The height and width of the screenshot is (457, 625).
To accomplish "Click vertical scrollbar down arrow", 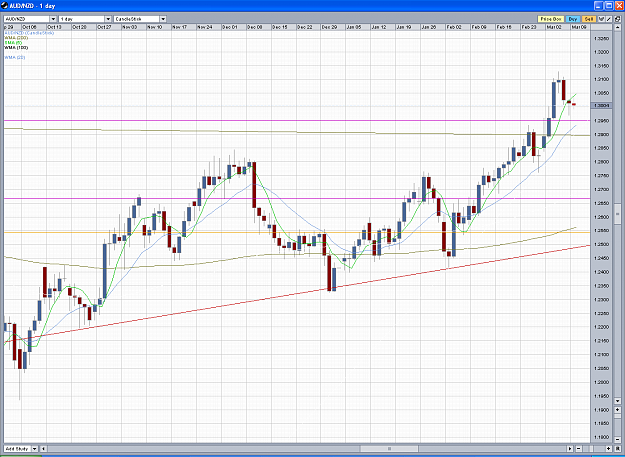I will (617, 401).
